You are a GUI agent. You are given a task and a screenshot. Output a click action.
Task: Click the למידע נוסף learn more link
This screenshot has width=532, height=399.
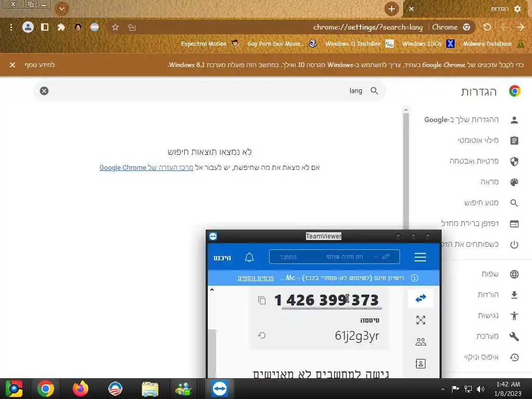(x=39, y=65)
